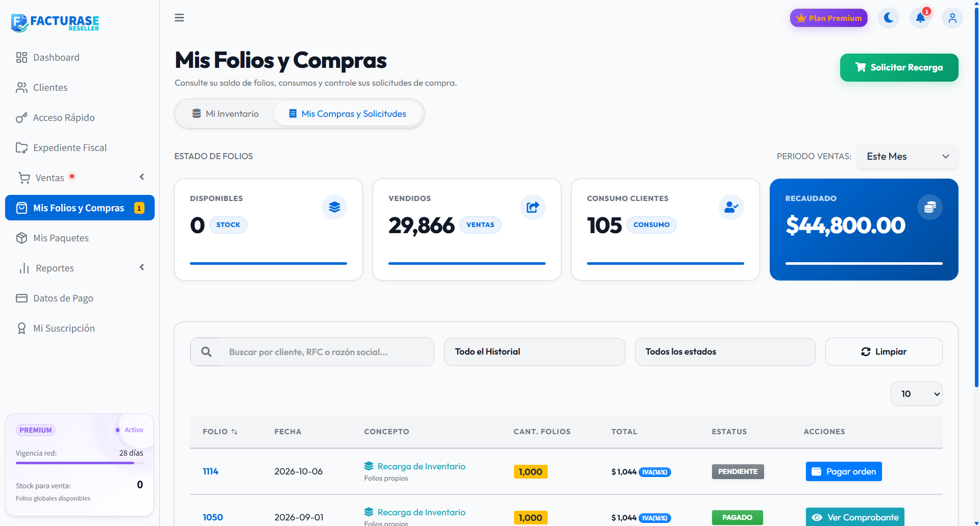The image size is (980, 526).
Task: Click the Plan Premium button
Action: [x=828, y=18]
